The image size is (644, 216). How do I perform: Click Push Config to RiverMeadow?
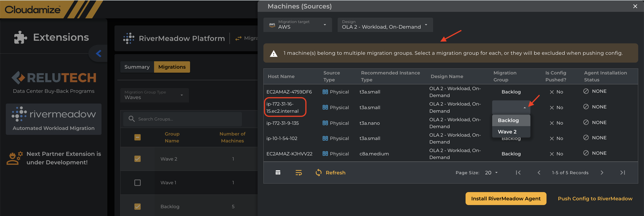click(595, 199)
